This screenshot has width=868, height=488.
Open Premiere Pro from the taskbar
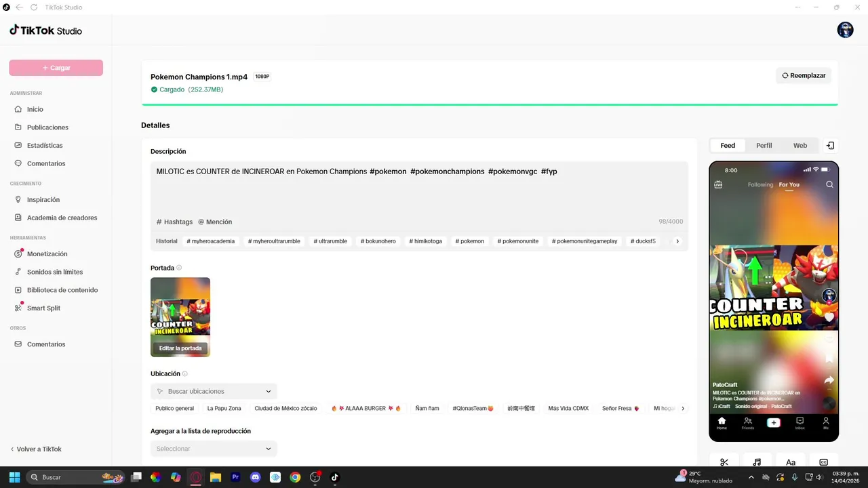(235, 477)
